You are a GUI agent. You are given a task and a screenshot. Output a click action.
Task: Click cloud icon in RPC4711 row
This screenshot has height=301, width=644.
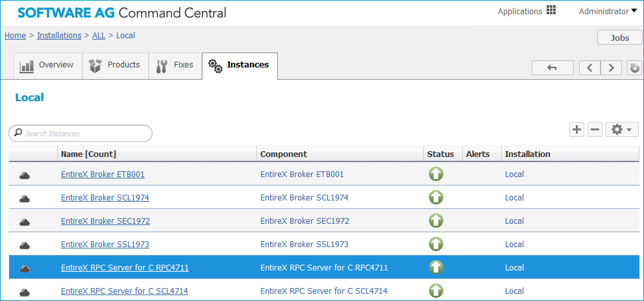point(25,269)
